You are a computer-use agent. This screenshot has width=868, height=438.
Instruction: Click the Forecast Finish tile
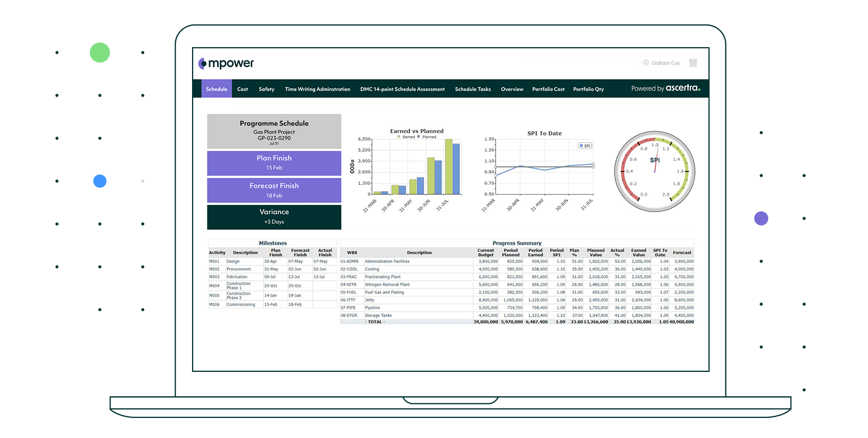274,190
